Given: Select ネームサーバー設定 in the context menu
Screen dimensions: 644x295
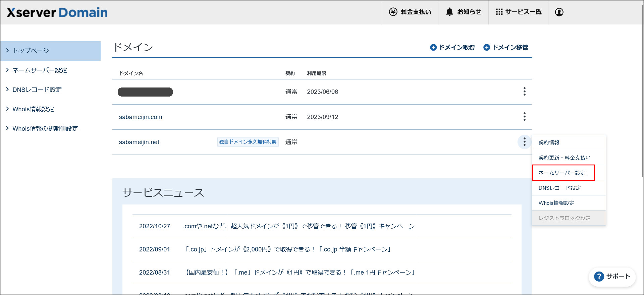Looking at the screenshot, I should pos(562,173).
